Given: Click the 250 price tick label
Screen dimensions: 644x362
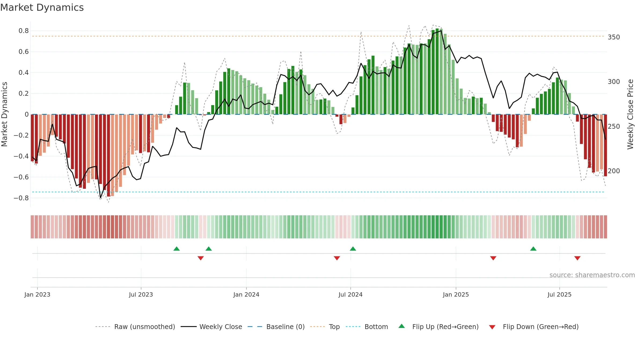Looking at the screenshot, I should (x=614, y=126).
